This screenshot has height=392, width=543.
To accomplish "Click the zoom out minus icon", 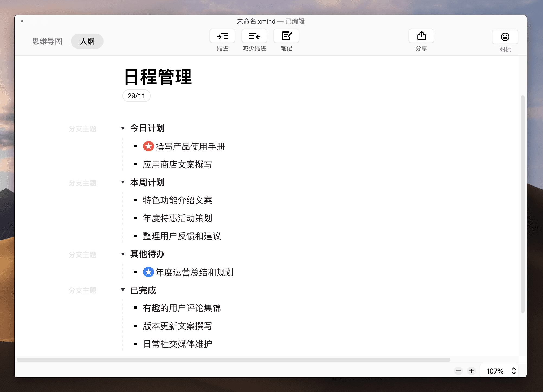I will pyautogui.click(x=458, y=371).
